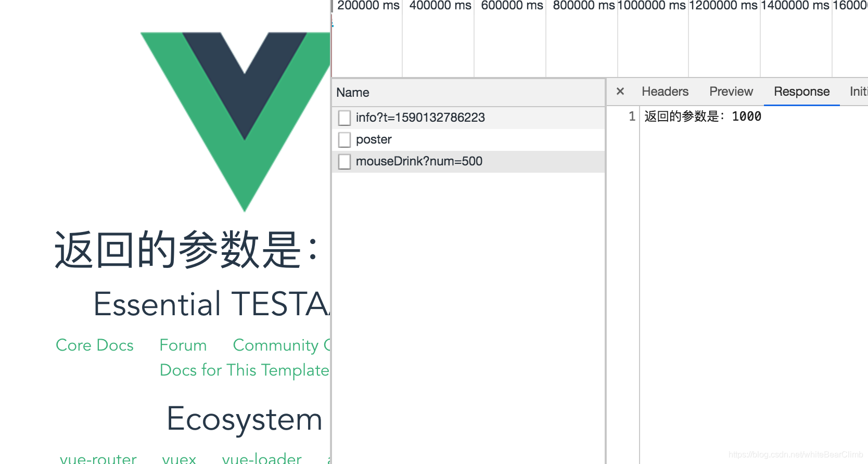Click response line 1 text 返回的参数是：1000
Screen dimensions: 868x464
pyautogui.click(x=703, y=117)
